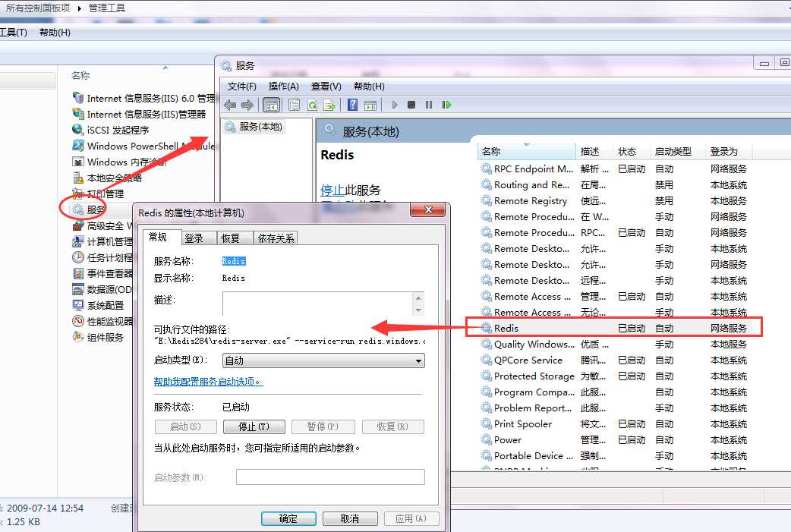Screen dimensions: 791x532
Task: Open the Properties toolbar icon in Services
Action: [x=294, y=105]
